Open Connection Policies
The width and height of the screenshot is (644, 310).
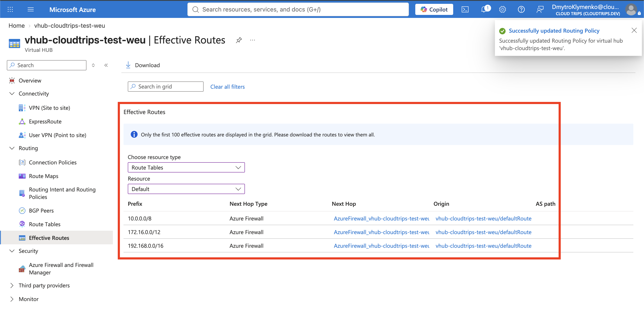tap(53, 162)
